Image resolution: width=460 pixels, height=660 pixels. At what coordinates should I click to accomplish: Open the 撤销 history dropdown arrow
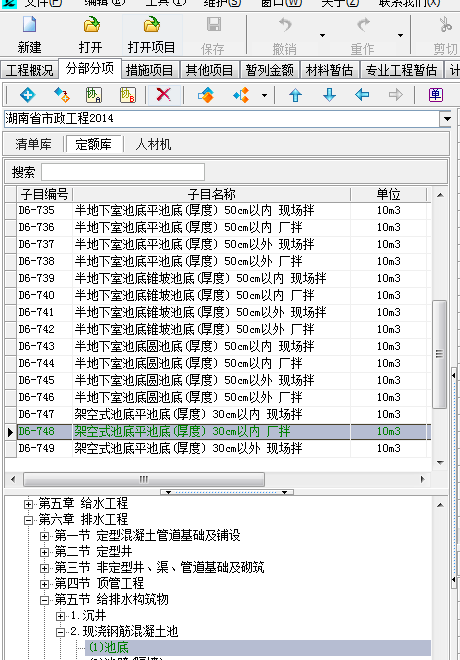[322, 35]
